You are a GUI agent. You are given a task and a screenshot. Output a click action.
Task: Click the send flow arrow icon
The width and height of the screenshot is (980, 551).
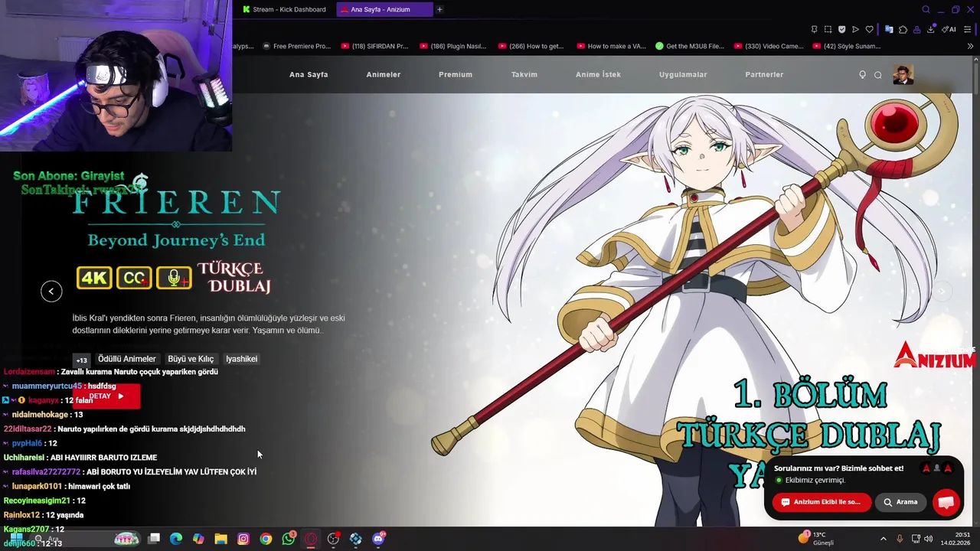pos(855,29)
